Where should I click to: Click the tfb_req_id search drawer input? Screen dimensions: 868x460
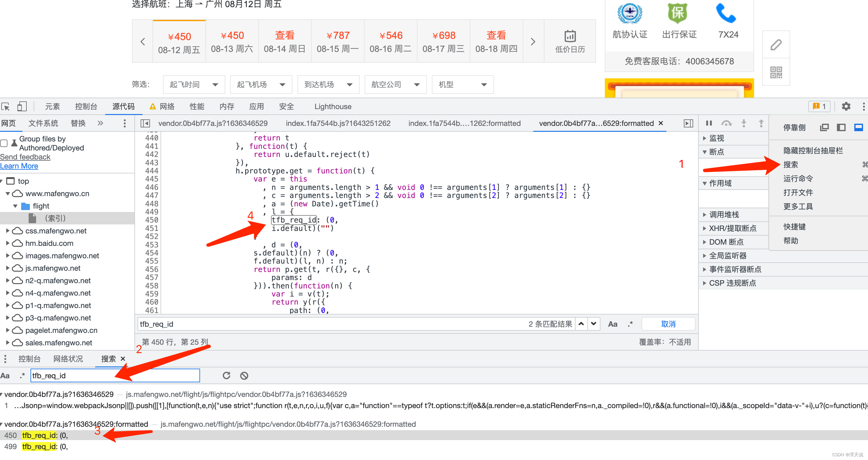tap(115, 375)
